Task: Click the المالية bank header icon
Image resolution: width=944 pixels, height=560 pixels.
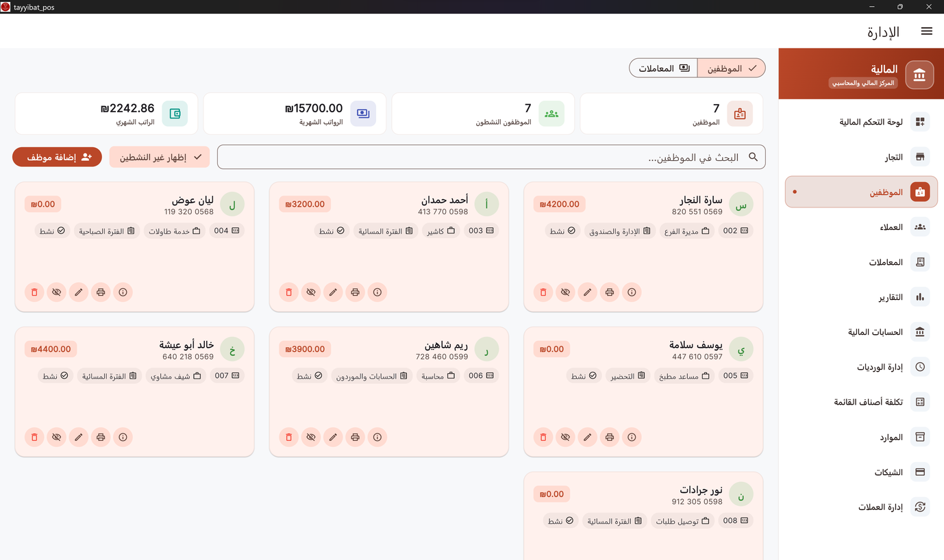Action: click(x=919, y=75)
